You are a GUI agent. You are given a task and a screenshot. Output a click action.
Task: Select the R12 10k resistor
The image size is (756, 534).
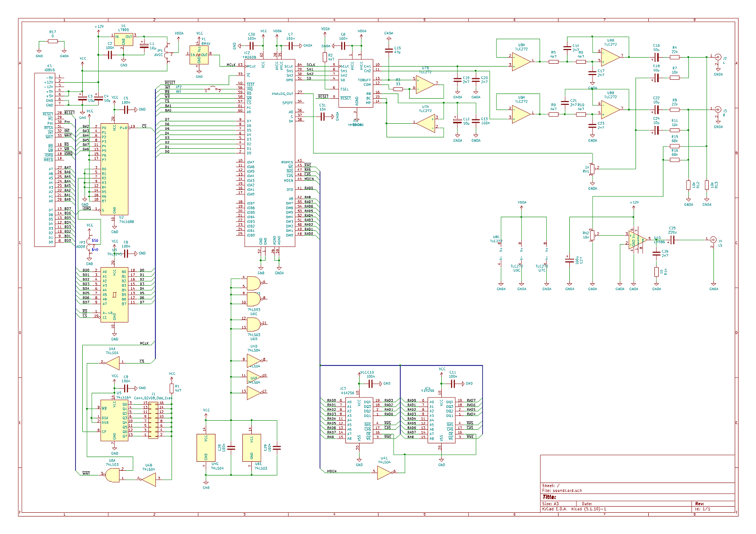point(688,185)
